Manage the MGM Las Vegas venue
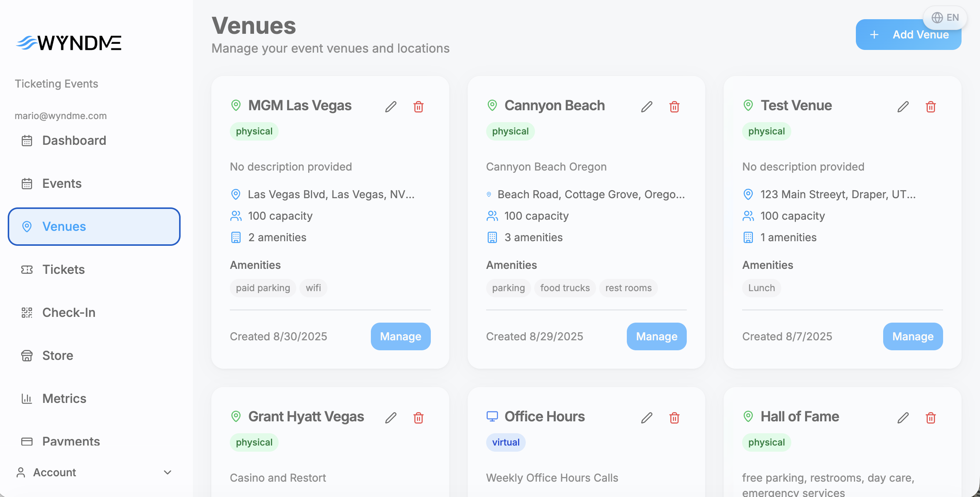This screenshot has height=497, width=980. (x=400, y=336)
